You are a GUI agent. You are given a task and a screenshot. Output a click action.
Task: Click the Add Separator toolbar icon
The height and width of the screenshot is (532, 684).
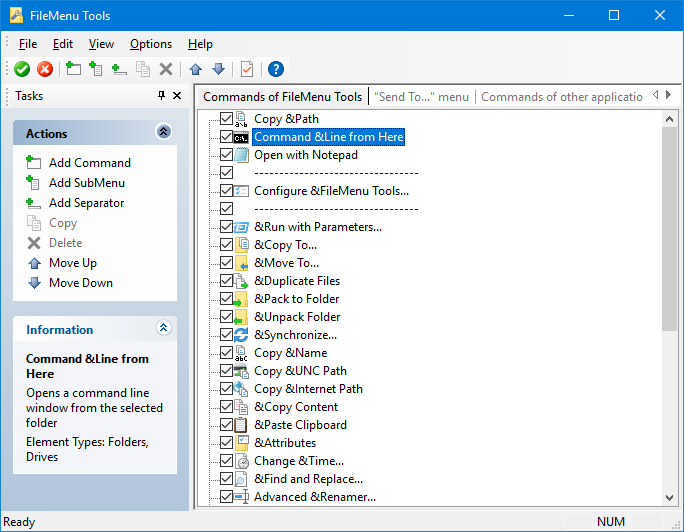pos(119,69)
